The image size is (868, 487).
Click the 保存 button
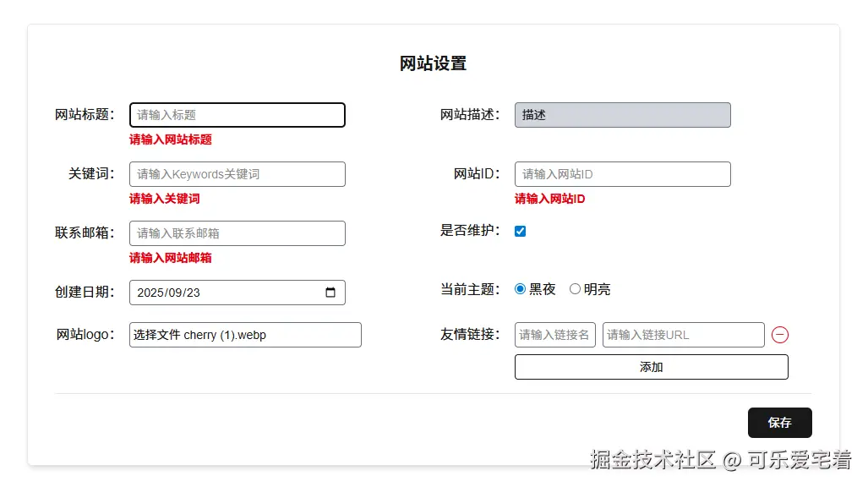click(779, 423)
